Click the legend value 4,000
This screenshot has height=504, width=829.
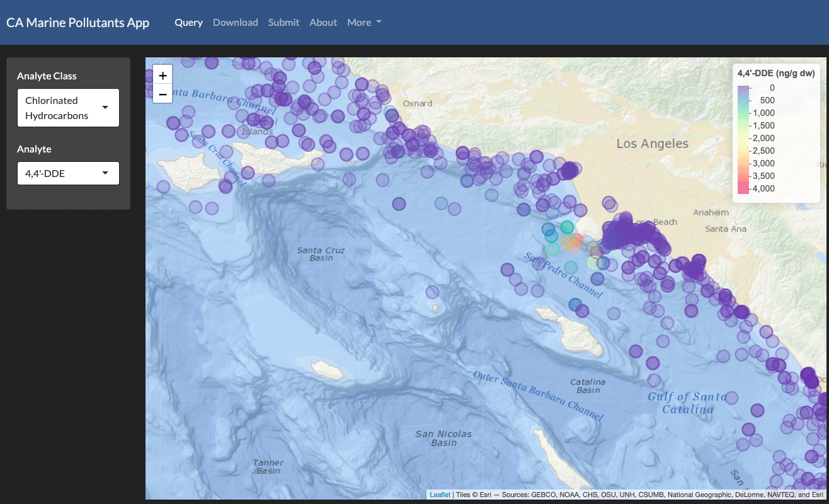click(x=763, y=188)
